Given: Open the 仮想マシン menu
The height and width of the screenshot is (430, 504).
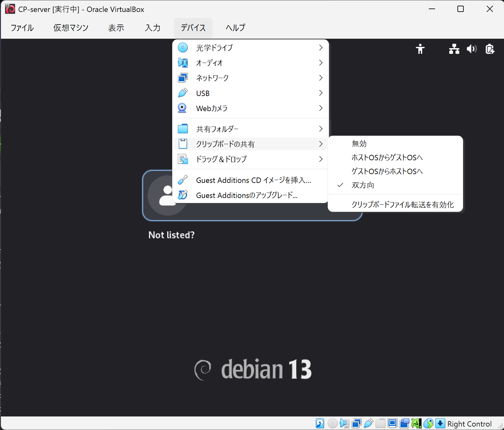Looking at the screenshot, I should [x=71, y=28].
